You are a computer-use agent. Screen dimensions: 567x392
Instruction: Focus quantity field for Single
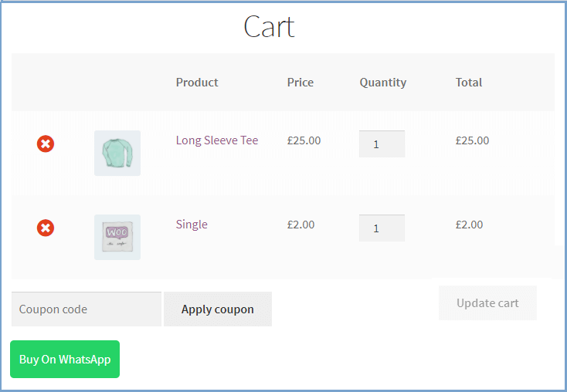click(x=382, y=228)
